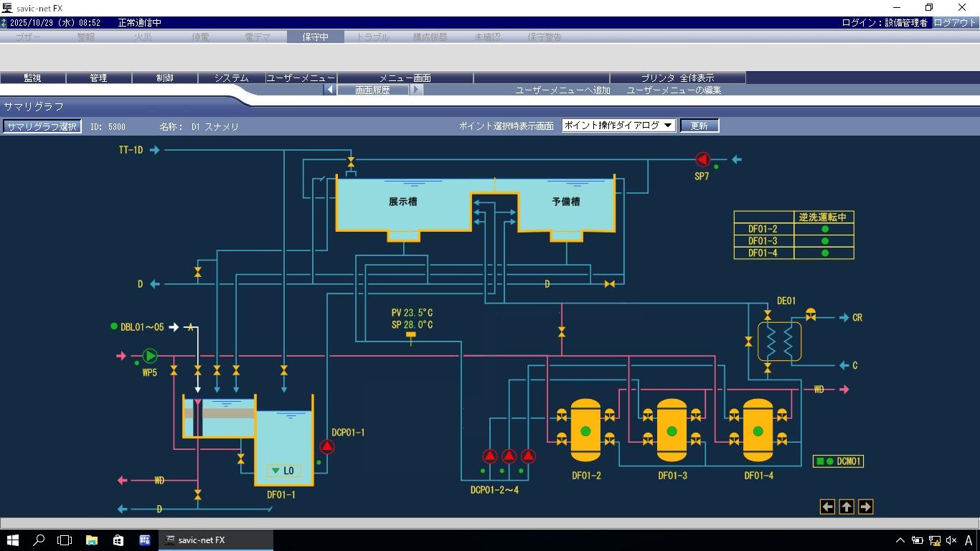Open the 監視 menu
The width and height of the screenshot is (980, 551).
point(32,77)
